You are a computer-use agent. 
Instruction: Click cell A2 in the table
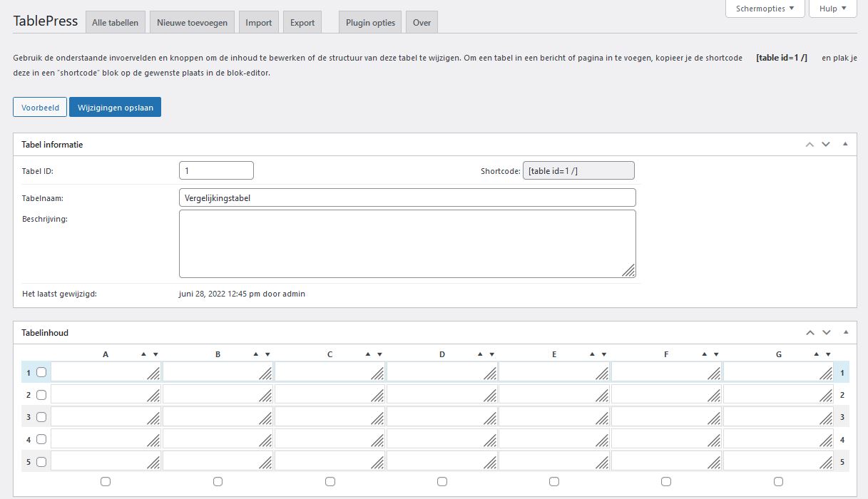point(100,394)
